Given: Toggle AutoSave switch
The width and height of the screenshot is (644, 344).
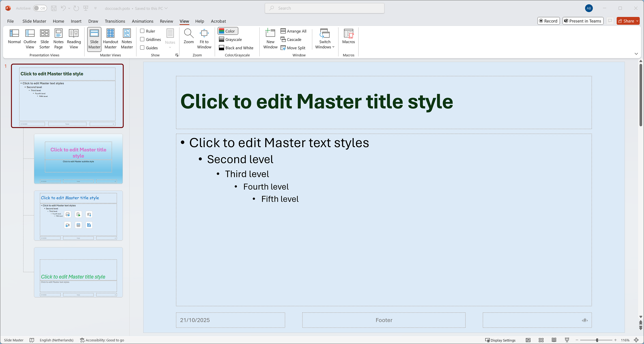Looking at the screenshot, I should [40, 8].
